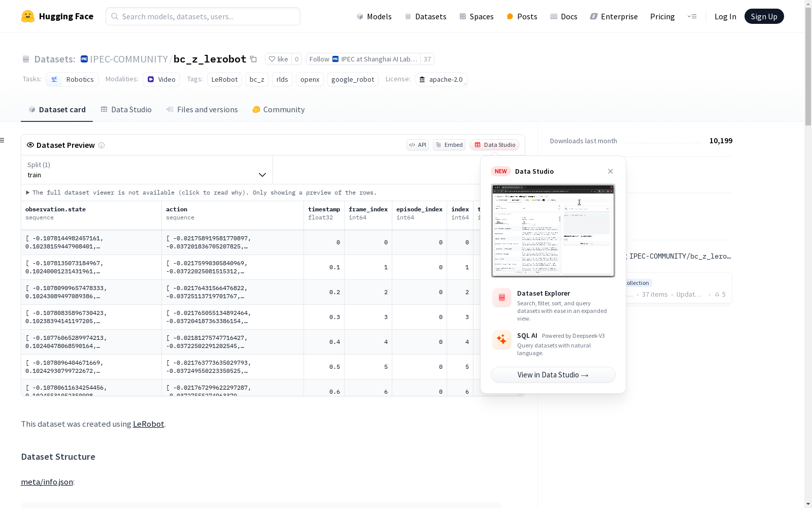This screenshot has width=812, height=508.
Task: Open the Pricing page
Action: [662, 16]
